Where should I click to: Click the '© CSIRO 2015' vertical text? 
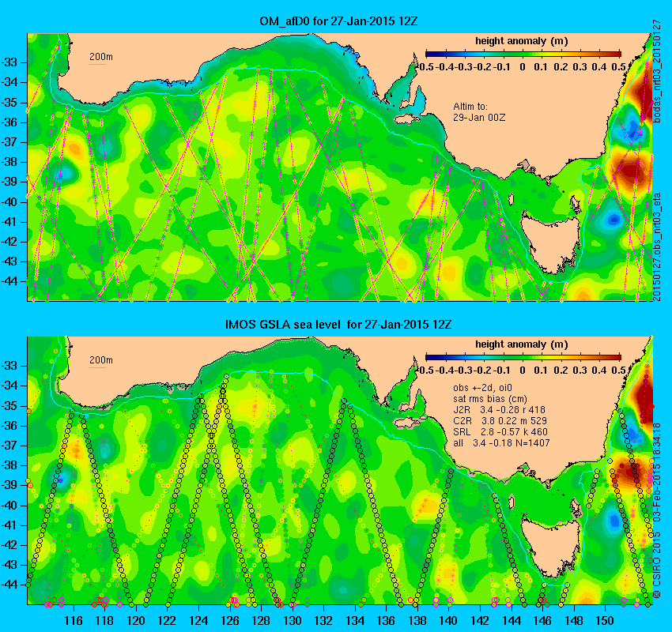click(x=658, y=565)
